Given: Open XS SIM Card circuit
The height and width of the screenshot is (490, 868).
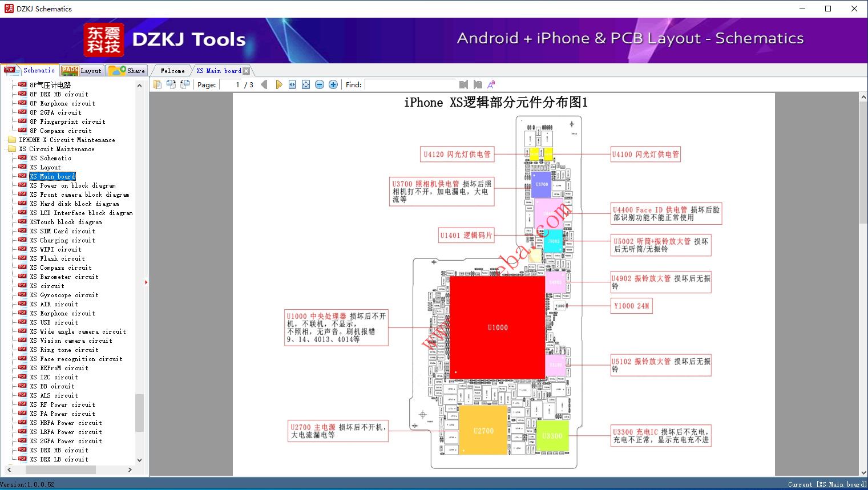Looking at the screenshot, I should [x=62, y=231].
